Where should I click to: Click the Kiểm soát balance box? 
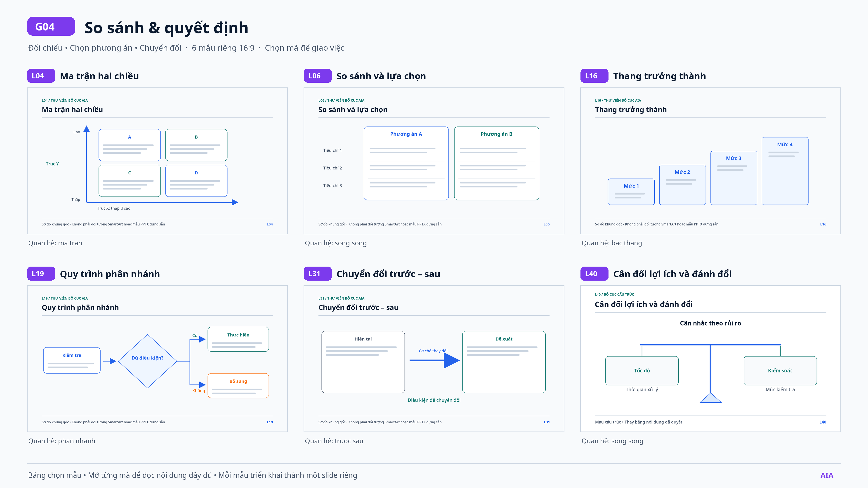tap(780, 371)
